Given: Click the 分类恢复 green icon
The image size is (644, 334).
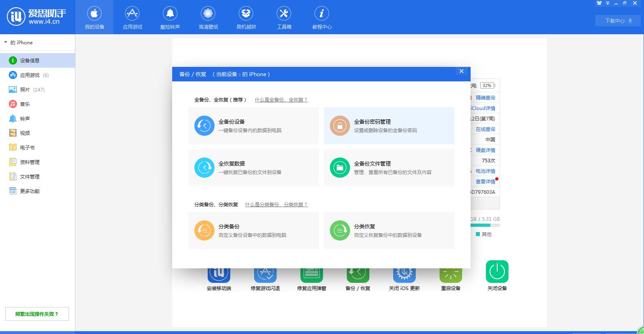Looking at the screenshot, I should click(x=340, y=230).
